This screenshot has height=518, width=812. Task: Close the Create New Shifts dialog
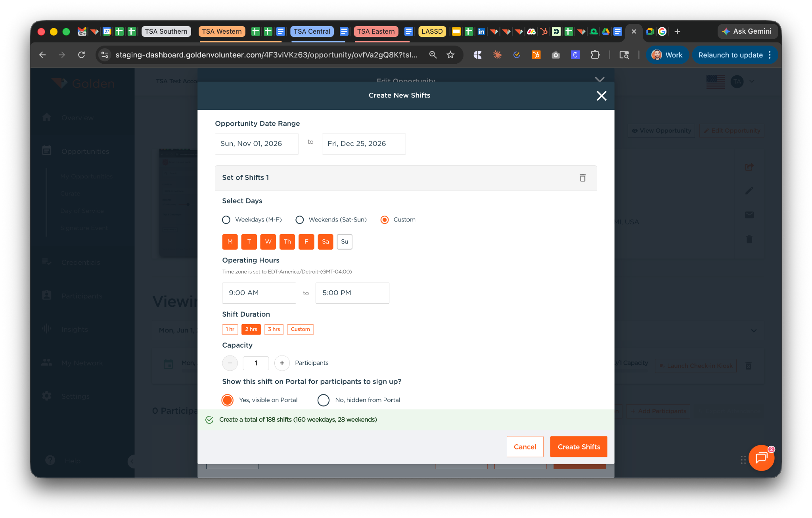pyautogui.click(x=601, y=96)
